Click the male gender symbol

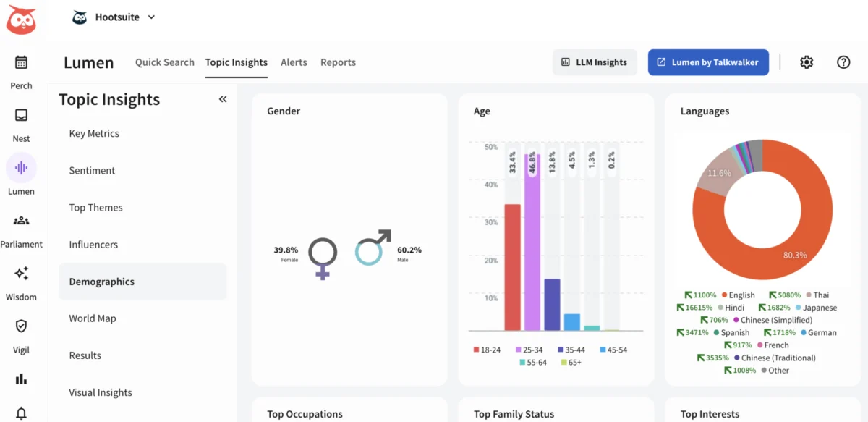(373, 248)
